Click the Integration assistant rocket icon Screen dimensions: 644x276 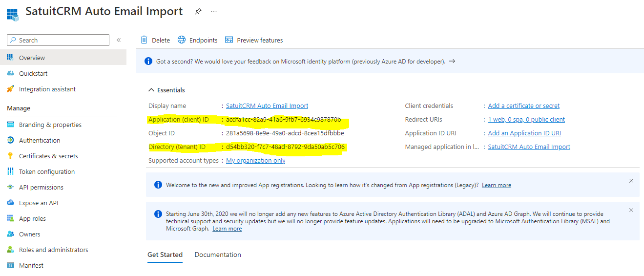[x=10, y=89]
